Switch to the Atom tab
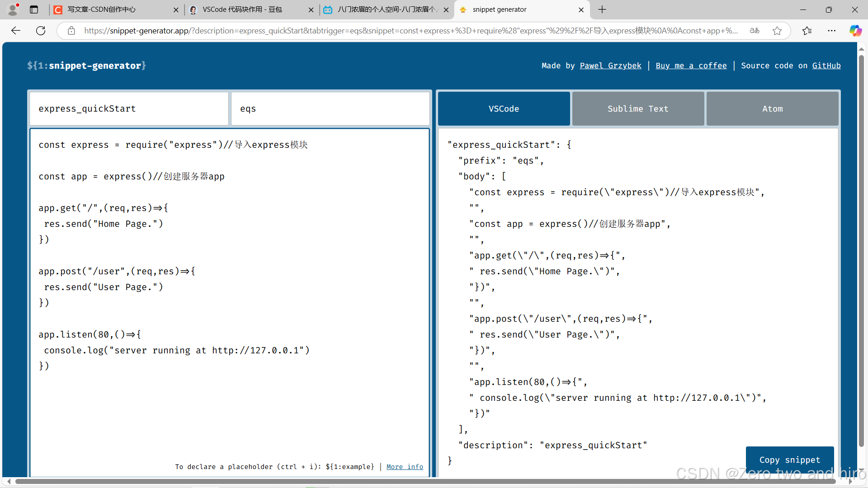868x488 pixels. pos(772,109)
